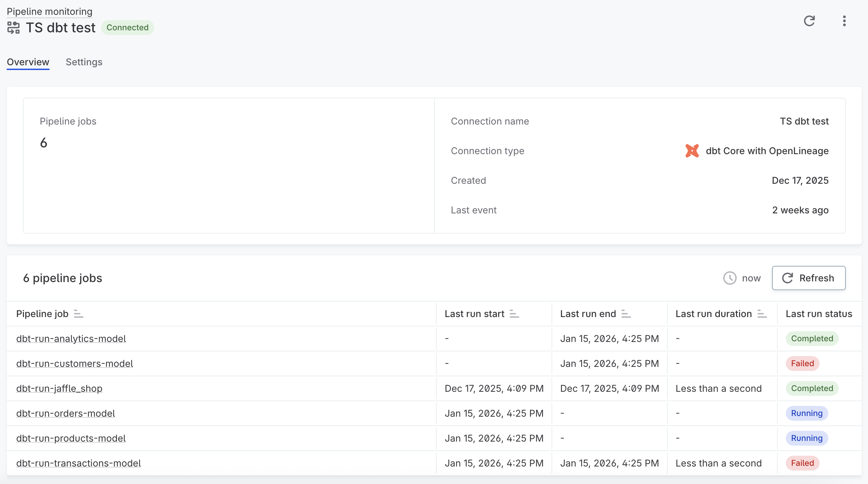This screenshot has height=484, width=868.
Task: Open the three-dot options menu
Action: (x=844, y=21)
